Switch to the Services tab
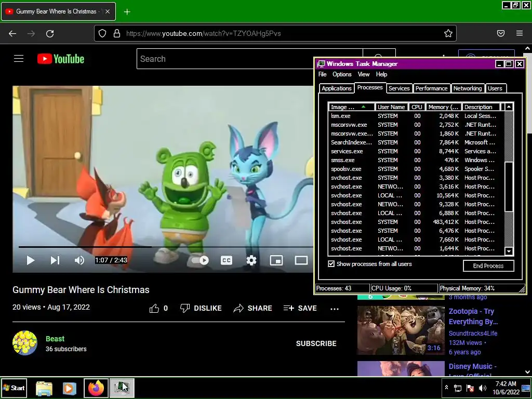The image size is (532, 399). click(399, 88)
